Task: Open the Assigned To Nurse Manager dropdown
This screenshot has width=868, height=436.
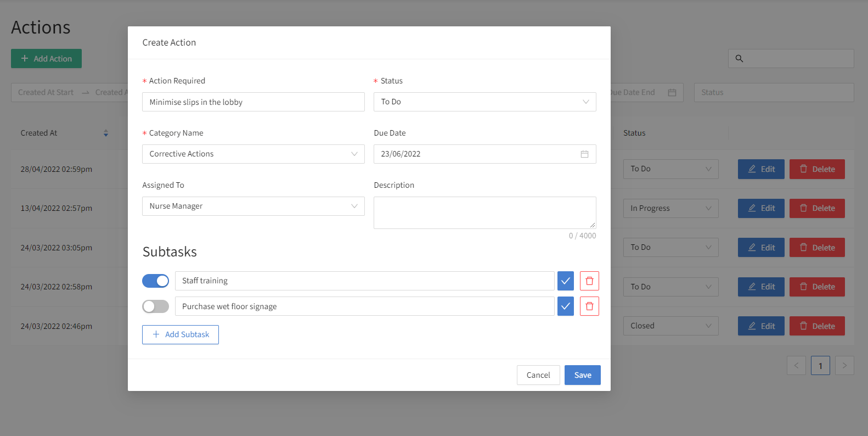Action: point(253,206)
